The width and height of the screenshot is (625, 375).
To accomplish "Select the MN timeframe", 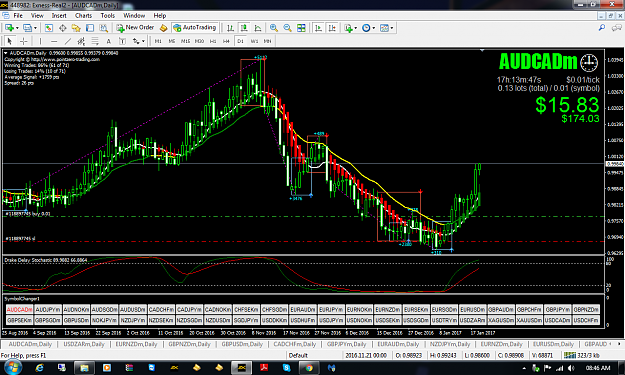I will click(x=267, y=41).
